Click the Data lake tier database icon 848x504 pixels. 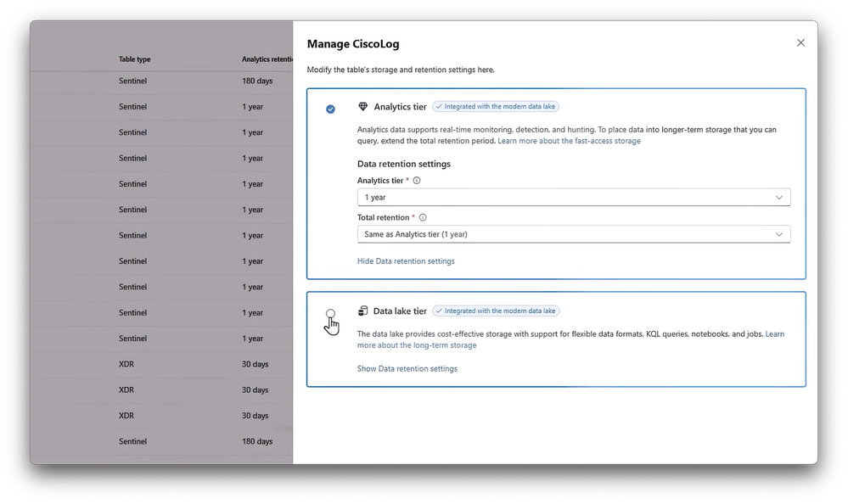[x=363, y=311]
